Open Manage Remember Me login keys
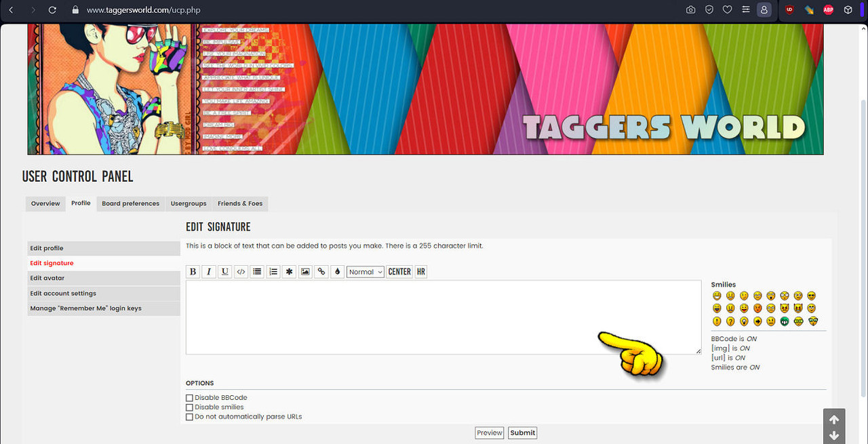The height and width of the screenshot is (444, 868). pyautogui.click(x=104, y=308)
